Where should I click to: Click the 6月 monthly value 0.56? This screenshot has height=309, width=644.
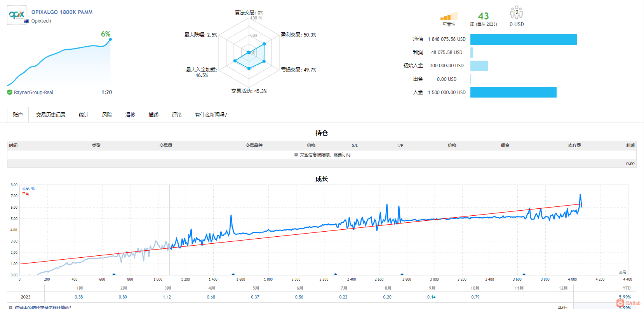(299, 297)
